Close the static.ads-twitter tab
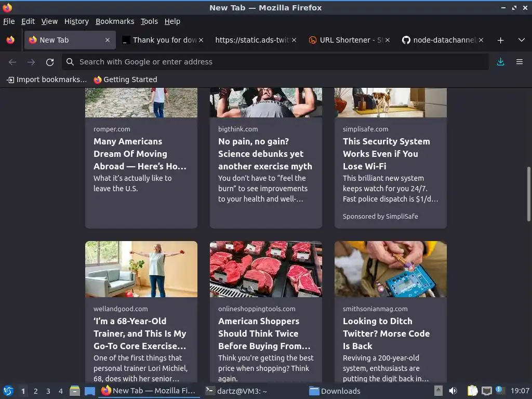 click(x=294, y=40)
